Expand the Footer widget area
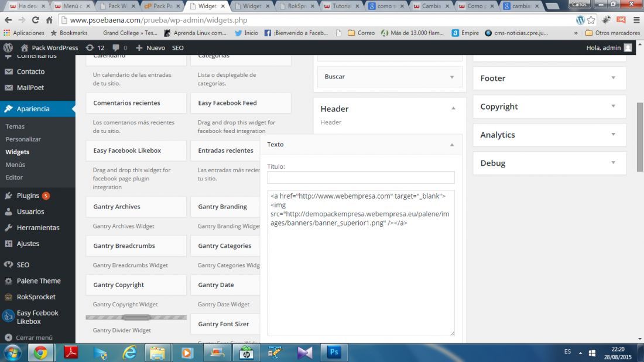This screenshot has width=644, height=362. point(613,78)
